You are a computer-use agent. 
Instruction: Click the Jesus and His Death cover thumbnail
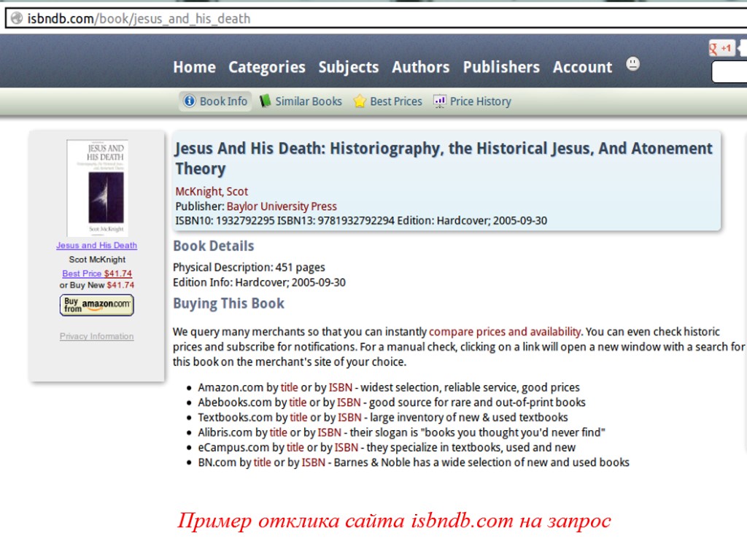point(98,188)
